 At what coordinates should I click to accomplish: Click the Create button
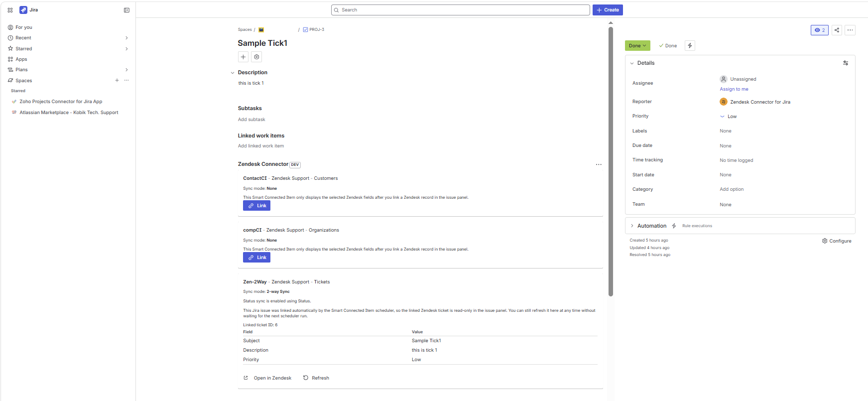608,10
